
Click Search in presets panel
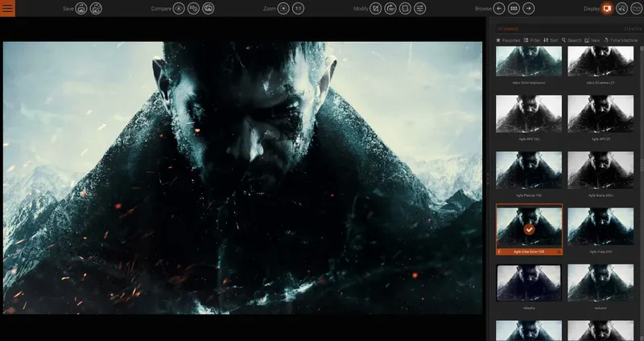pyautogui.click(x=572, y=40)
